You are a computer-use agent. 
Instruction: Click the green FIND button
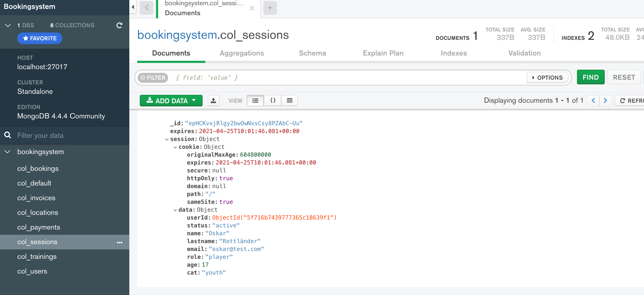tap(591, 77)
